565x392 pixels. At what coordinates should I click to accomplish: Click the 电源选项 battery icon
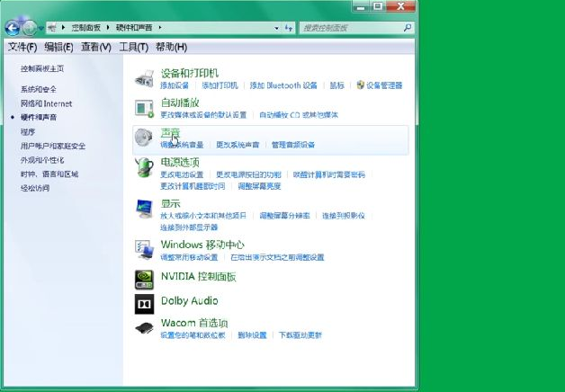click(x=144, y=167)
